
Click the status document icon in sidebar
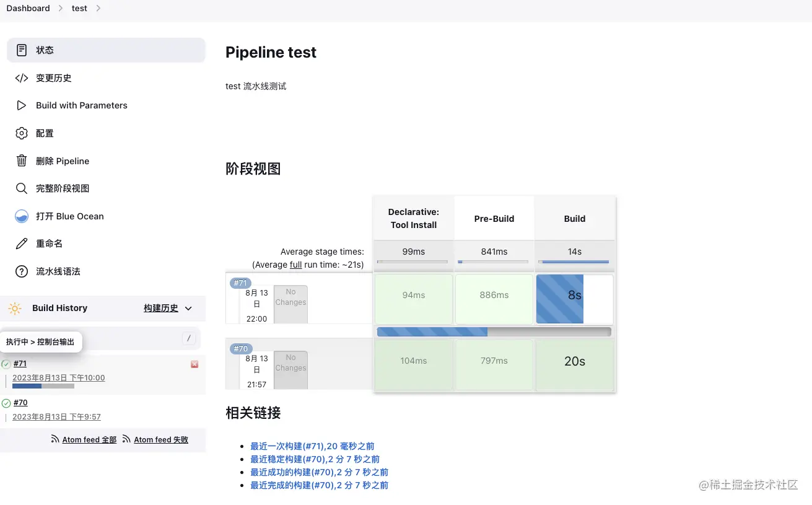22,50
